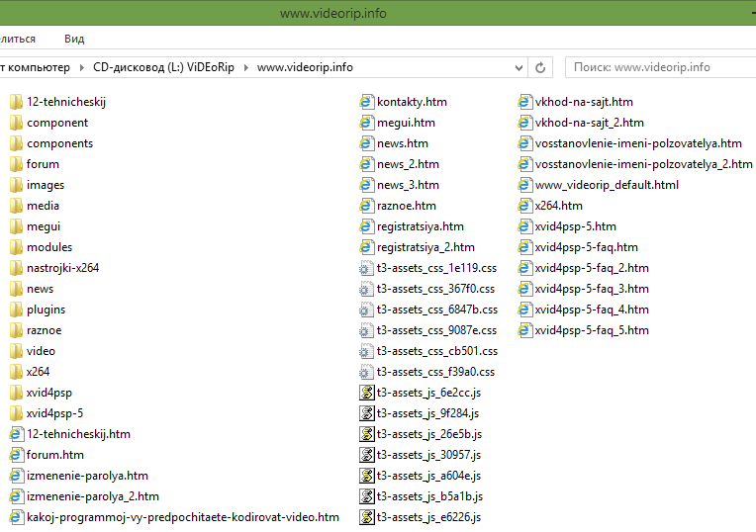
Task: Focus the Поиск: www.videorip.info search field
Action: point(658,67)
